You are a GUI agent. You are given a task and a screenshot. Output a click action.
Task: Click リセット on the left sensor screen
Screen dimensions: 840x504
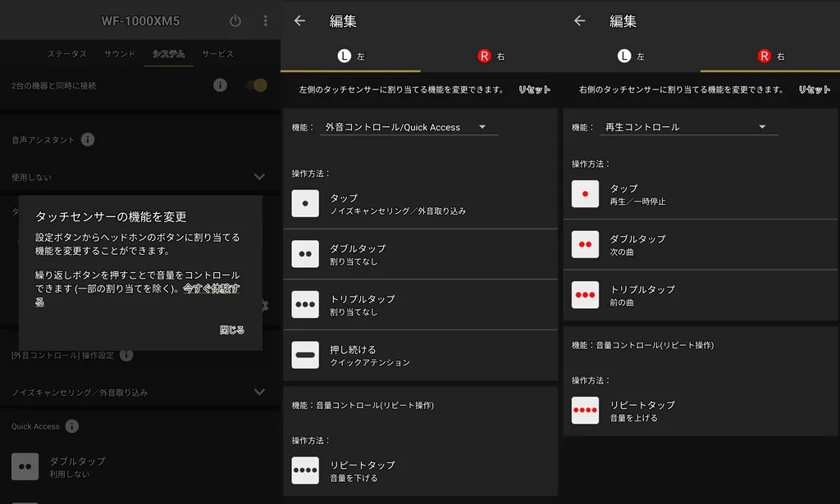click(534, 89)
